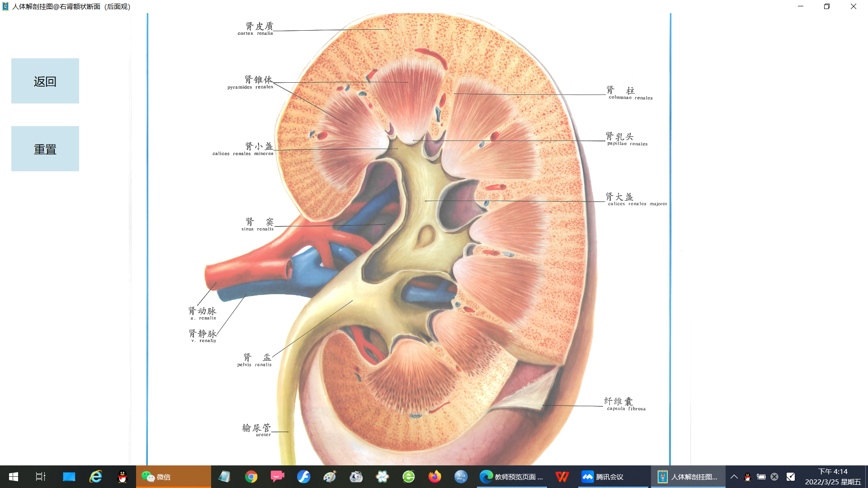Click the 返回 (back) button
868x488 pixels.
(45, 81)
